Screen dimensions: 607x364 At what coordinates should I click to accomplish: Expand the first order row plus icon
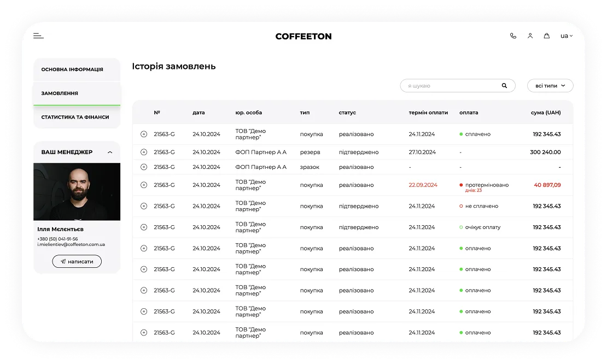[x=144, y=134]
